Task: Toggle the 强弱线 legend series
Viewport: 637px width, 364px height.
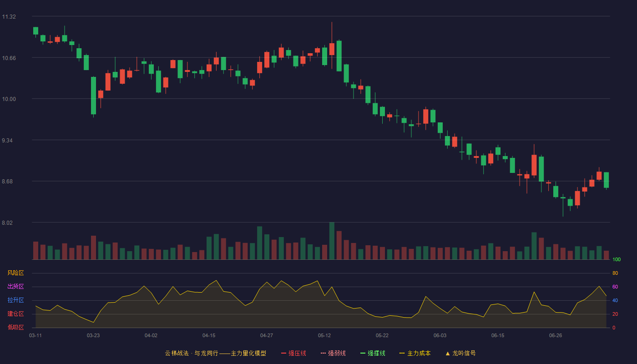Action: (x=333, y=353)
